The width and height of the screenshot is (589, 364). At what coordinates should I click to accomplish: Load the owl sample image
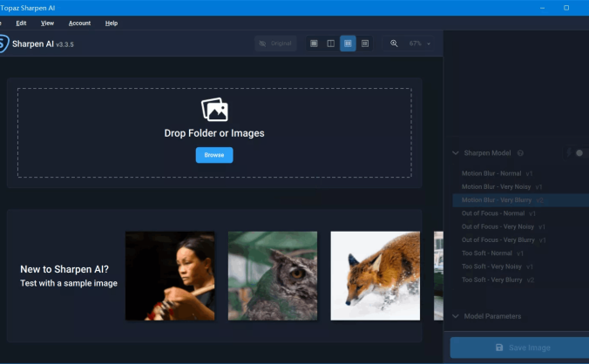(x=273, y=276)
